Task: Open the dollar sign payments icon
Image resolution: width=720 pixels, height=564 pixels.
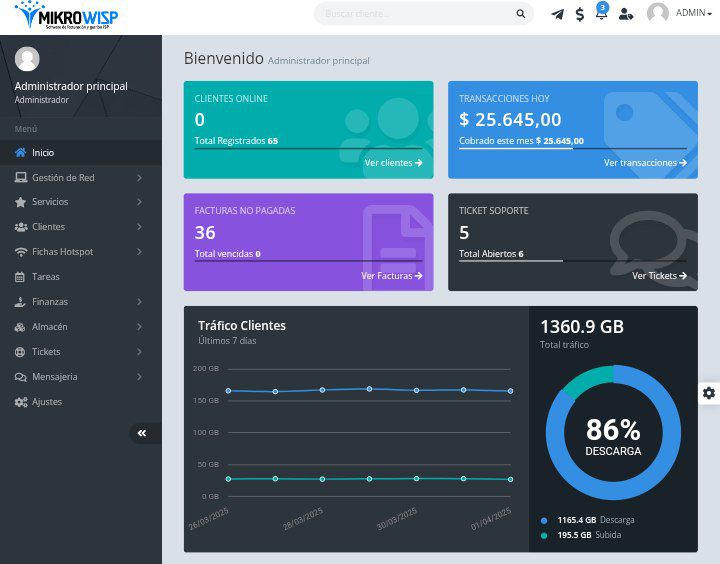Action: pyautogui.click(x=580, y=14)
